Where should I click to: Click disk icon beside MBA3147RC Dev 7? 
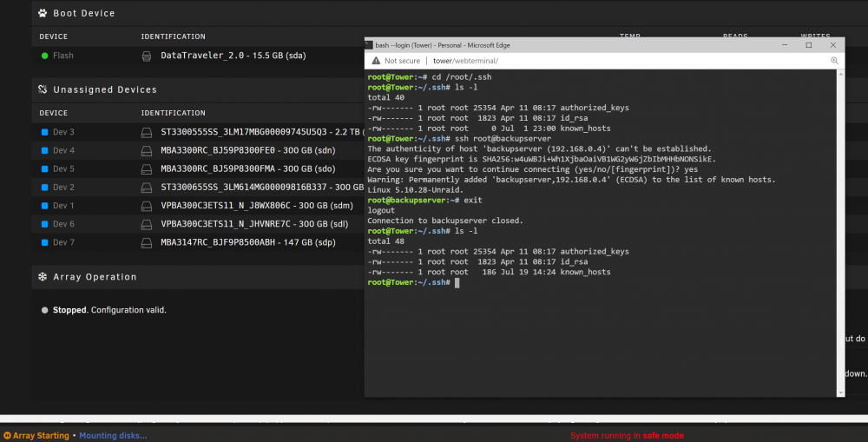point(146,242)
